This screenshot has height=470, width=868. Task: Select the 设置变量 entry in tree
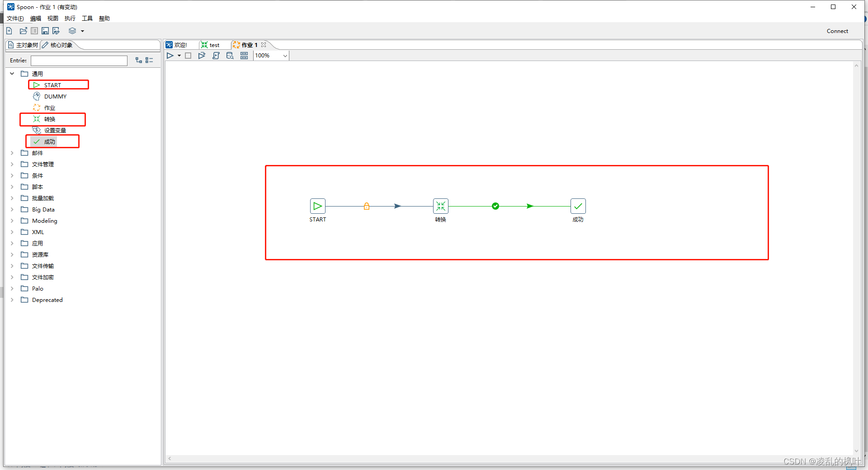point(55,130)
